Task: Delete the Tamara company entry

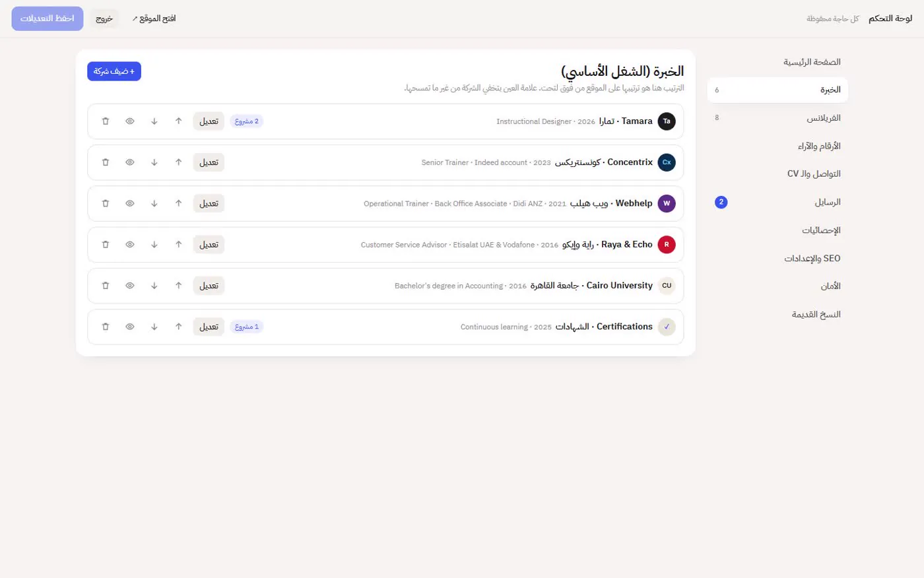Action: tap(106, 121)
